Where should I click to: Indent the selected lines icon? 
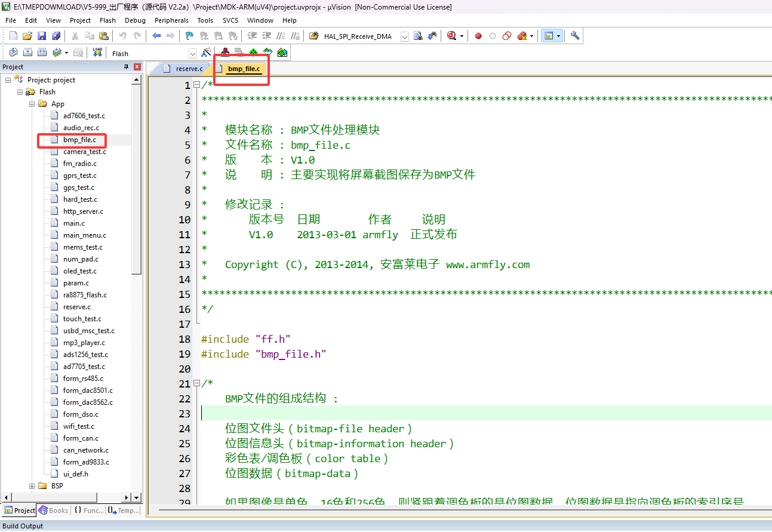coord(252,36)
